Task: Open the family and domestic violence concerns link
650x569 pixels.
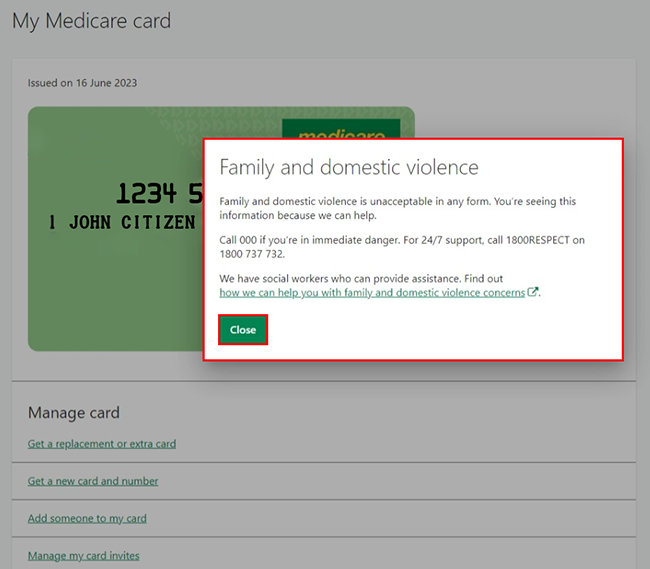Action: coord(372,293)
